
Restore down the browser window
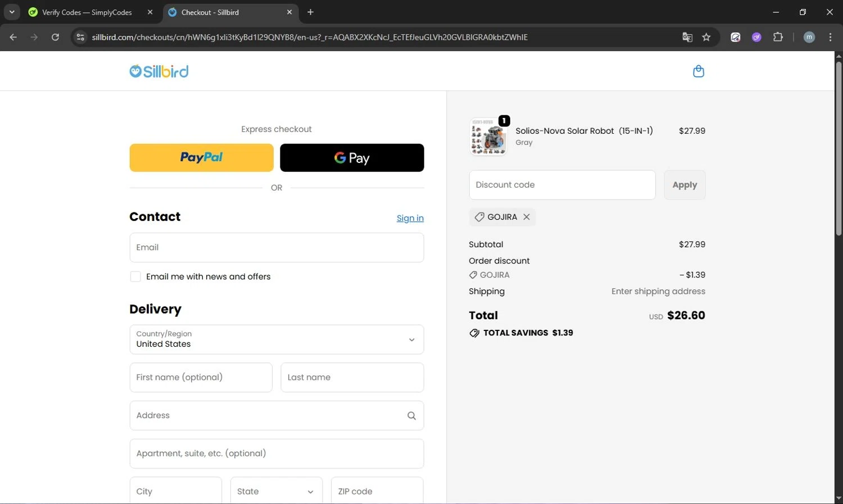[803, 12]
